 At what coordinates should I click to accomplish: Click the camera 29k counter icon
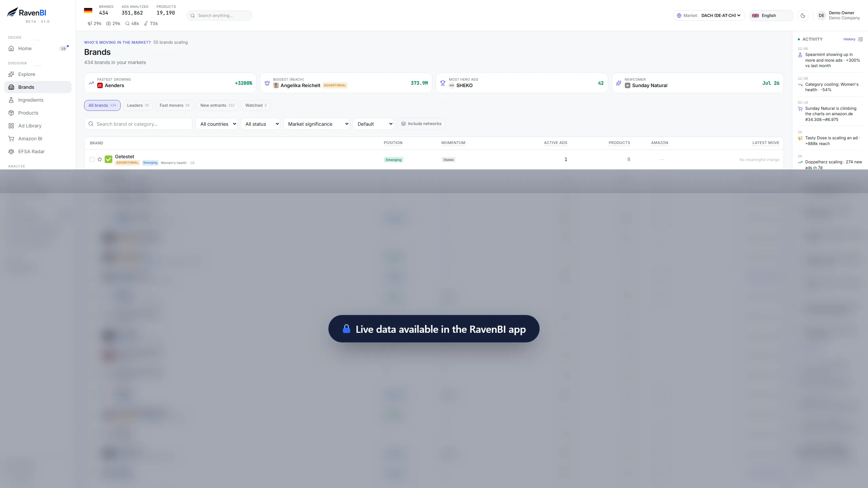click(108, 24)
